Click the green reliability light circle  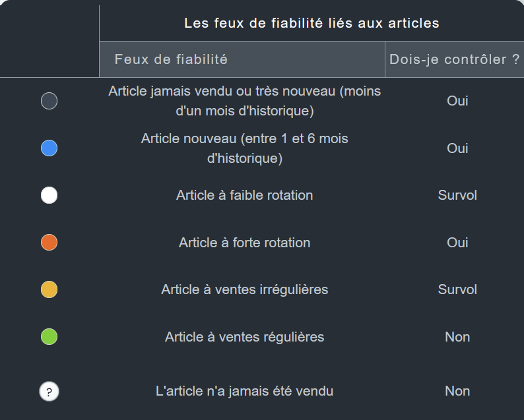pyautogui.click(x=49, y=337)
